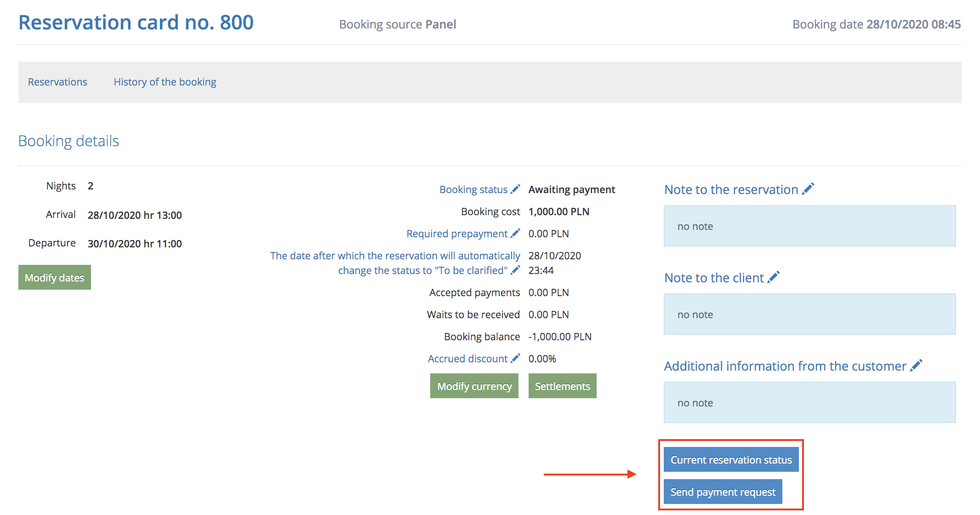Click Send payment request button
980x515 pixels.
tap(723, 492)
